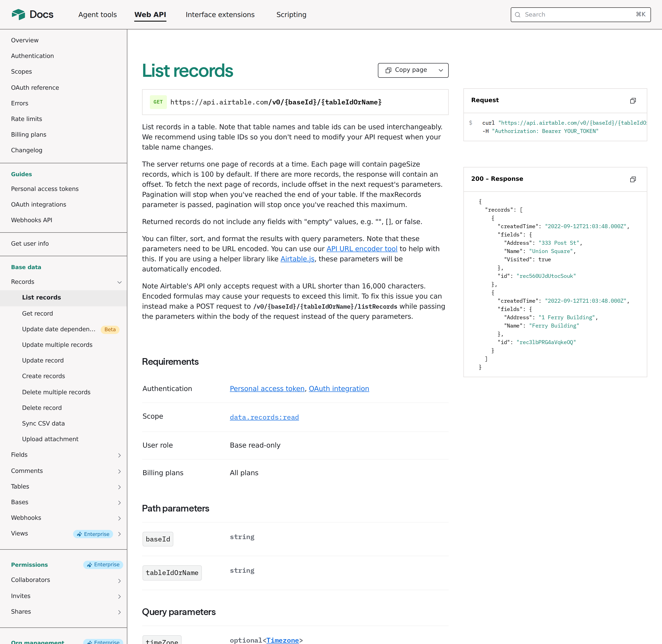Click the Airtable Docs logo
This screenshot has height=644, width=662.
[x=32, y=14]
